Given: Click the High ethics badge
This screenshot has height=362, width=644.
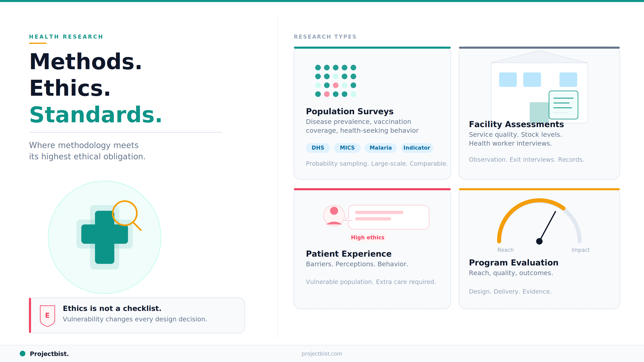Looking at the screenshot, I should 367,237.
